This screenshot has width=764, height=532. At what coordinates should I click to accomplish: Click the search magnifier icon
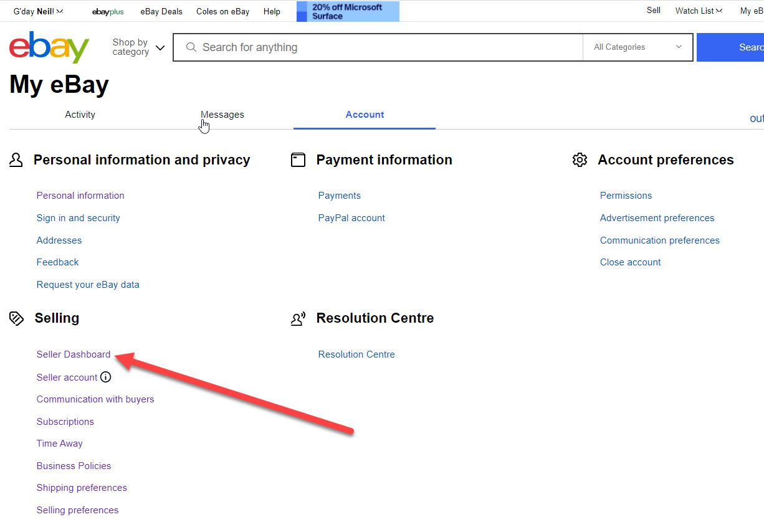tap(191, 47)
